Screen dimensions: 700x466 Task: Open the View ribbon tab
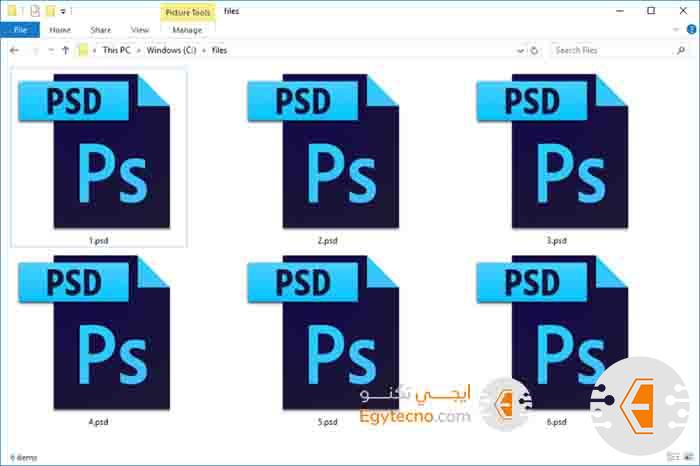pos(139,30)
